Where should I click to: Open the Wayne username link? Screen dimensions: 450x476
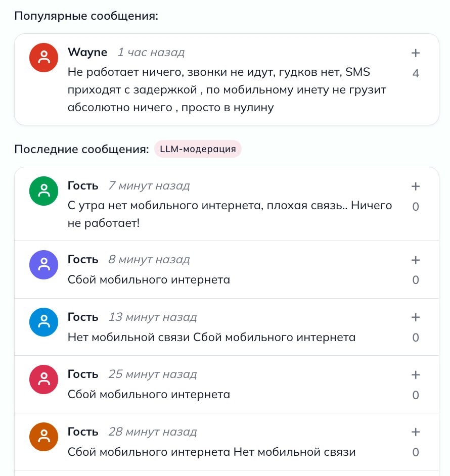[87, 52]
